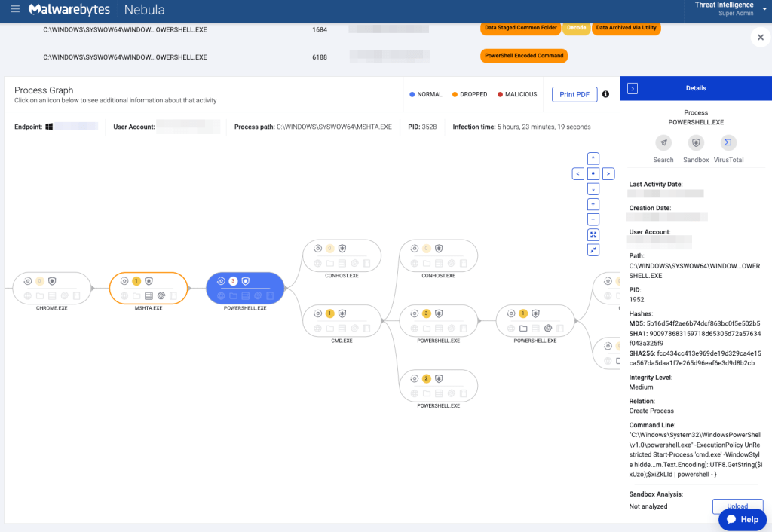Click the Not analyzed sandbox status
772x532 pixels.
[x=648, y=506]
